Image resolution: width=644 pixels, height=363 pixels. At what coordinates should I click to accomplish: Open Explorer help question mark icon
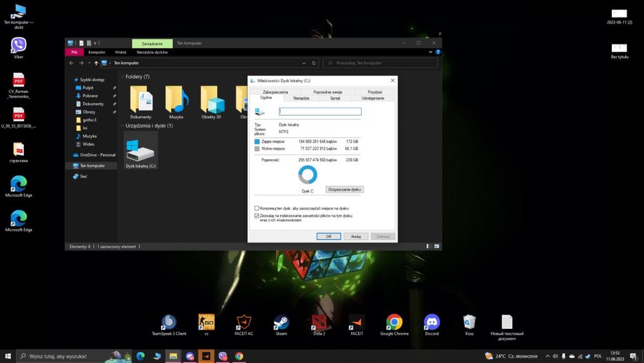(438, 52)
